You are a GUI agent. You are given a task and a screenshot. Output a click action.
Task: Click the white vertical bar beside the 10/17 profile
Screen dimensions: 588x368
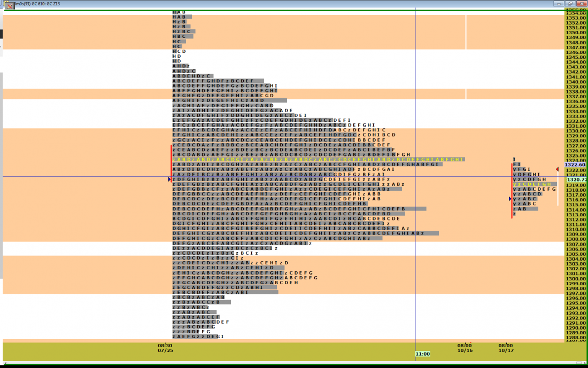tap(558, 190)
